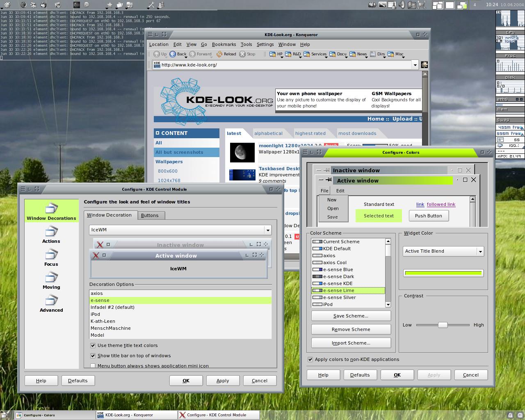
Task: Click the most downloads tab on KDE-Look
Action: tap(357, 133)
